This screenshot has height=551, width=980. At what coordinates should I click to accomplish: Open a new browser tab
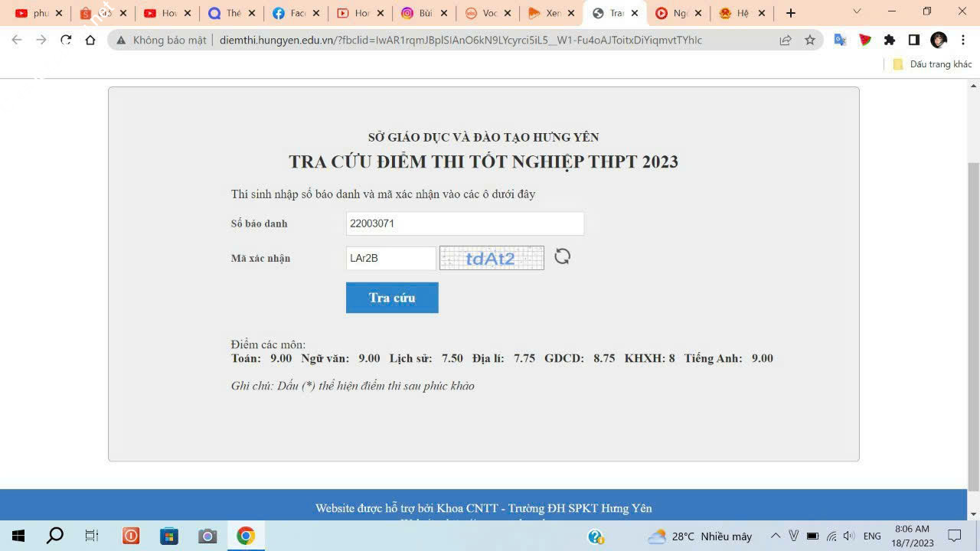point(791,13)
